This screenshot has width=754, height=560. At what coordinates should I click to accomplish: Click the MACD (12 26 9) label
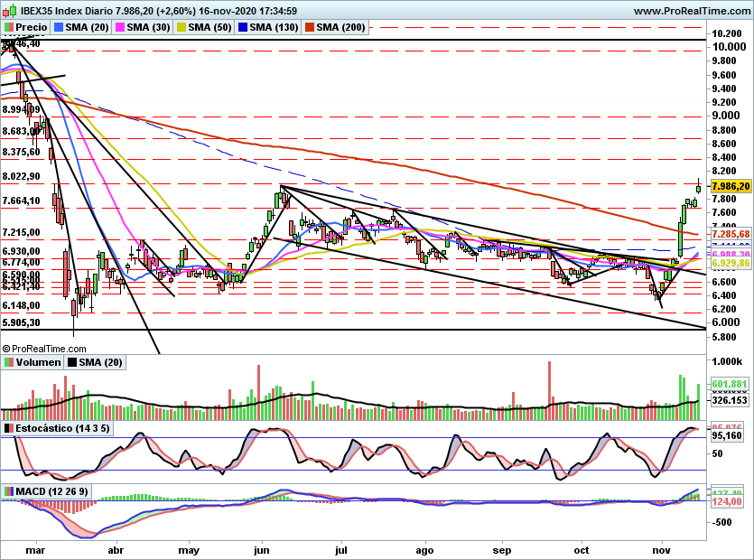52,491
